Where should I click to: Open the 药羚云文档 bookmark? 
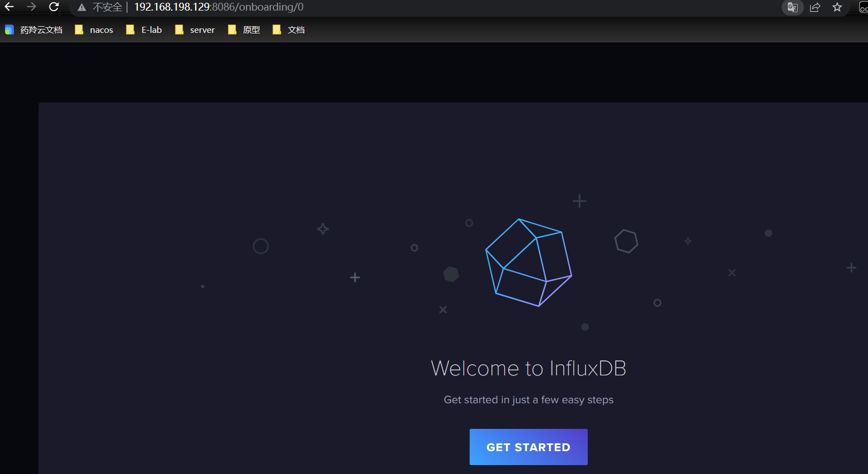click(33, 30)
